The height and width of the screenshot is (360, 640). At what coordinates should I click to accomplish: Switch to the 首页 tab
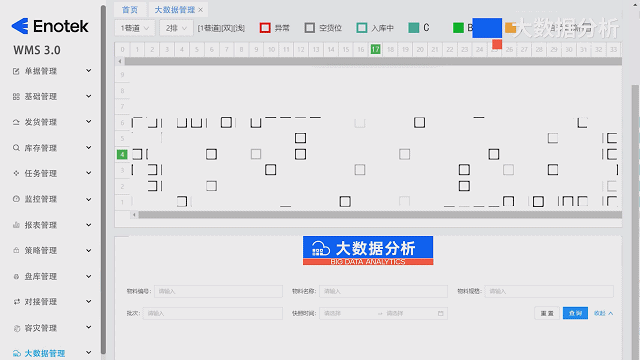(x=130, y=10)
